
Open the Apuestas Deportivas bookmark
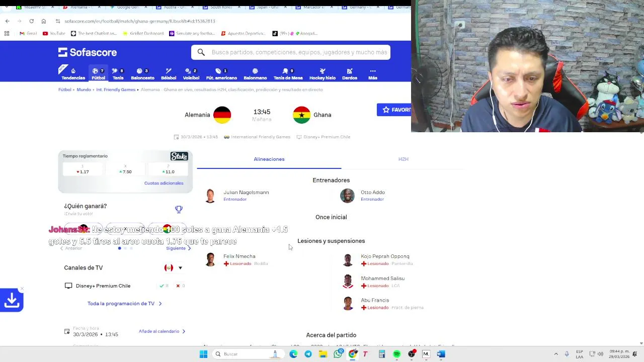click(243, 33)
